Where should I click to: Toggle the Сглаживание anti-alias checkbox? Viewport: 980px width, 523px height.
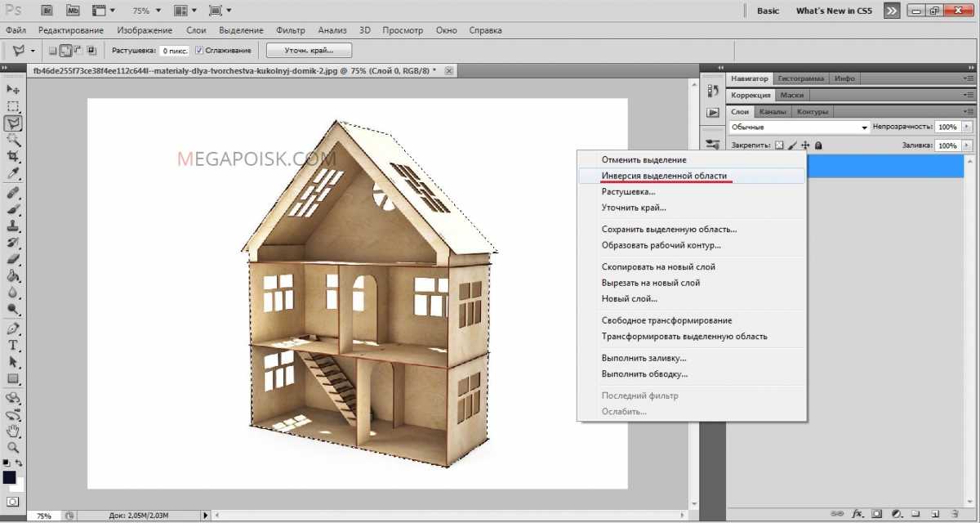click(x=199, y=51)
